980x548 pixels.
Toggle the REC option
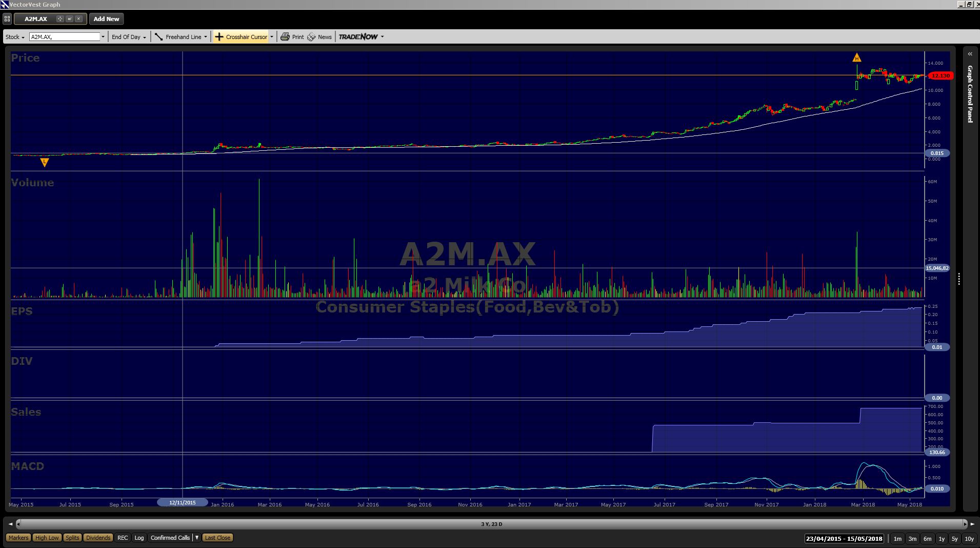pyautogui.click(x=123, y=538)
